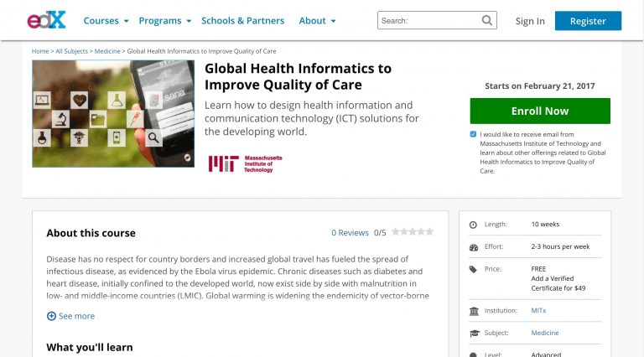The width and height of the screenshot is (644, 357).
Task: Go to Schools & Partners
Action: (x=242, y=20)
